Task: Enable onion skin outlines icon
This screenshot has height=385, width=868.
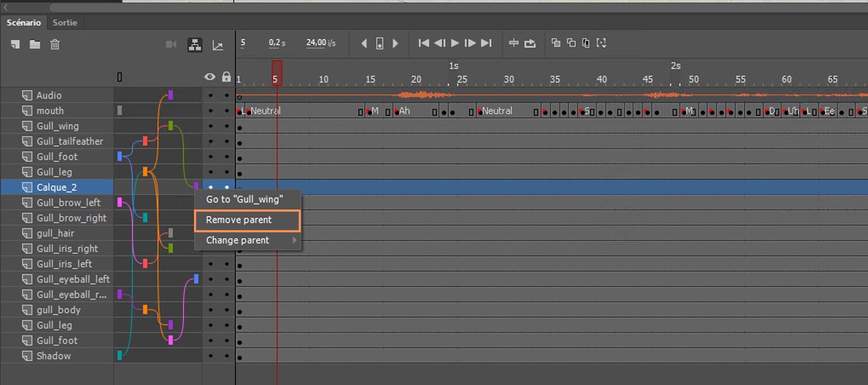Action: click(572, 43)
